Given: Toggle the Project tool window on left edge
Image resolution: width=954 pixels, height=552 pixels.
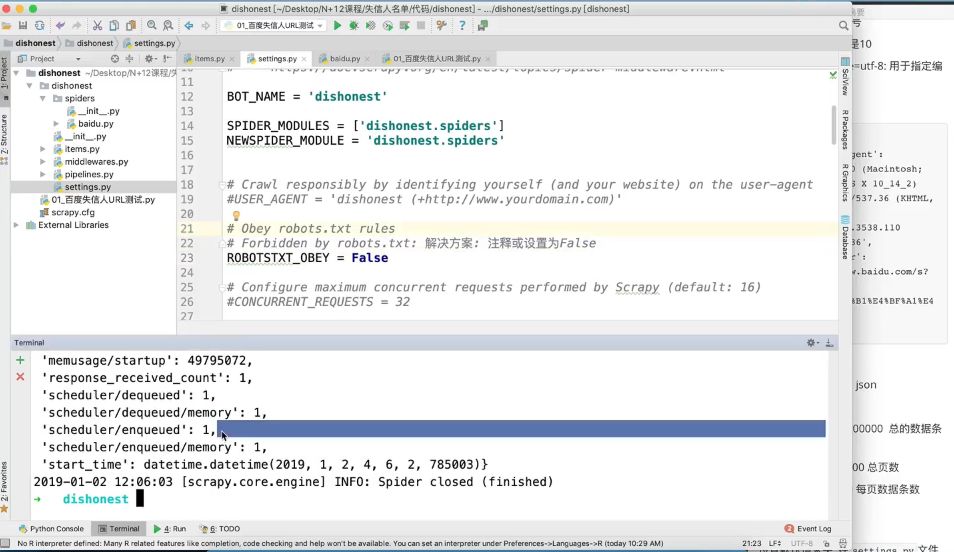Looking at the screenshot, I should pyautogui.click(x=5, y=75).
